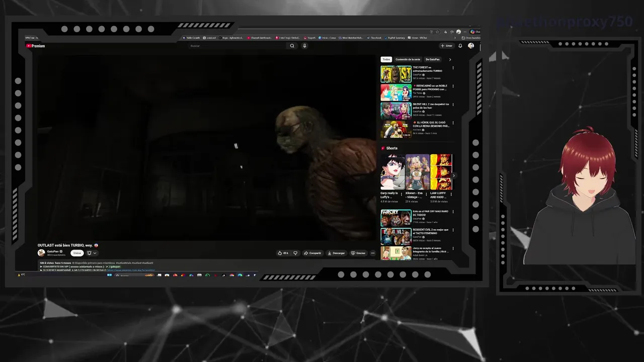The width and height of the screenshot is (644, 362).
Task: Open options for THE FOREST video
Action: tap(453, 68)
